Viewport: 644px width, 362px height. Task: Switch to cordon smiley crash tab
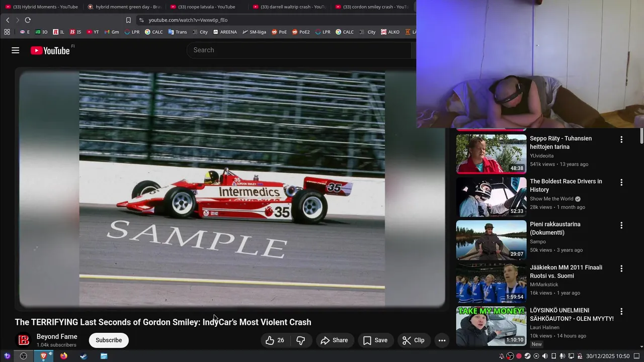point(371,7)
